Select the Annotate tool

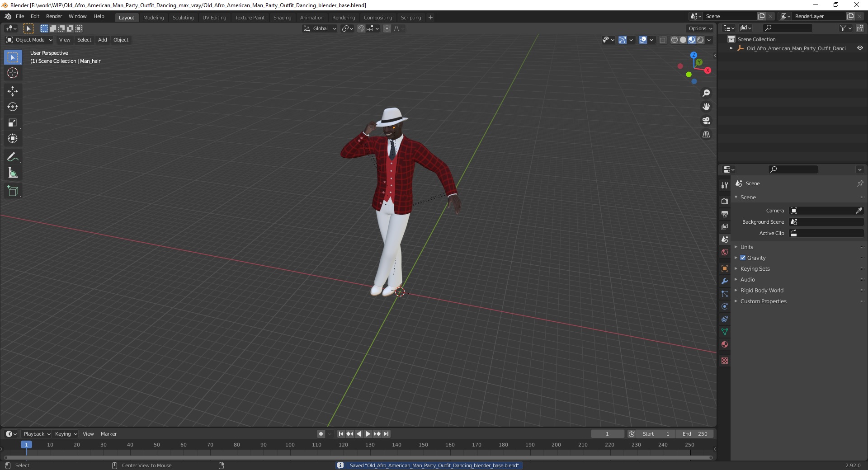[13, 157]
